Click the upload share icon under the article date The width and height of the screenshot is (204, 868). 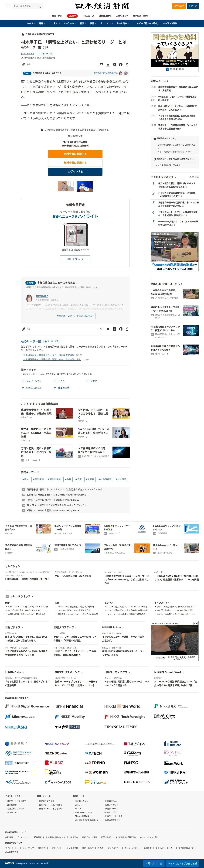[x=127, y=65]
